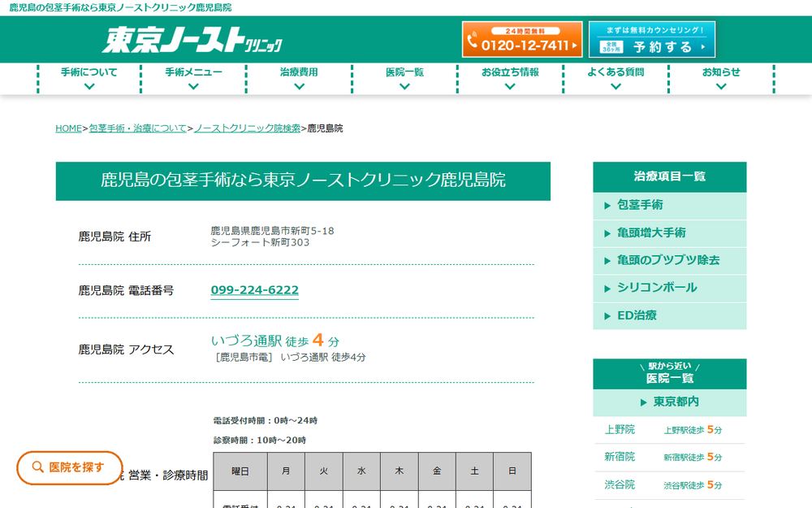Click triangle arrow beside 亀頭のブツブツ除去
Screen dimensions: 812x508
click(x=607, y=261)
